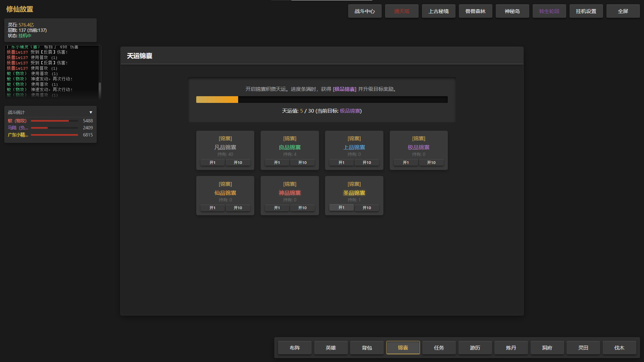This screenshot has width=644, height=362.
Task: Toggle 全屏 fullscreen mode
Action: [623, 11]
